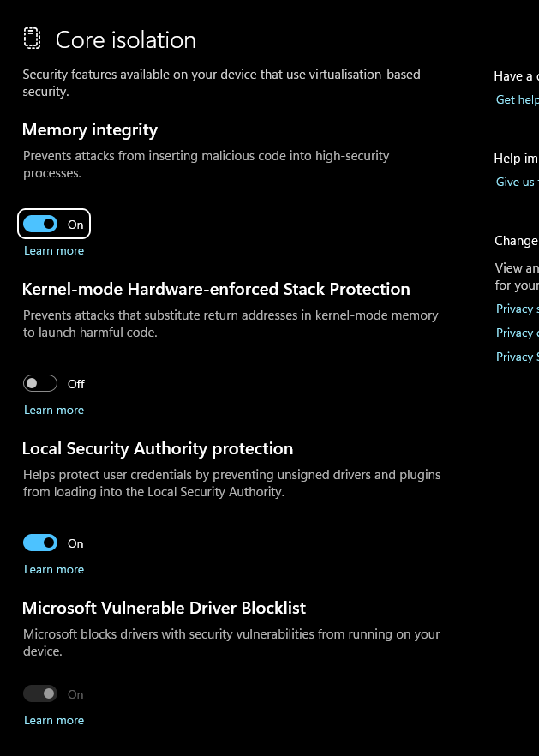Click the greyed-out Vulnerable Driver Blocklist toggle
539x756 pixels.
[x=40, y=694]
